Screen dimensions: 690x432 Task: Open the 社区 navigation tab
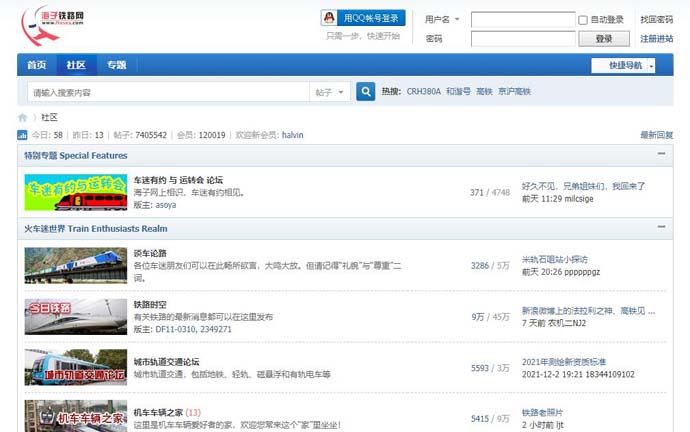coord(76,65)
